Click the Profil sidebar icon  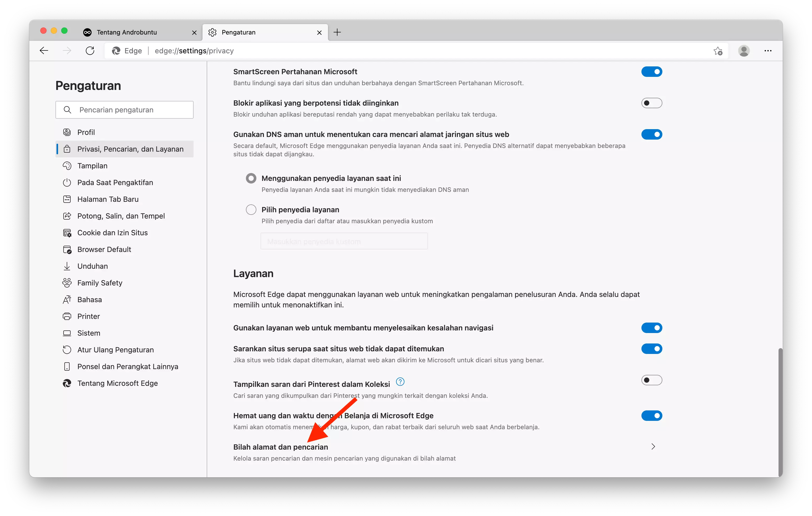click(x=67, y=132)
